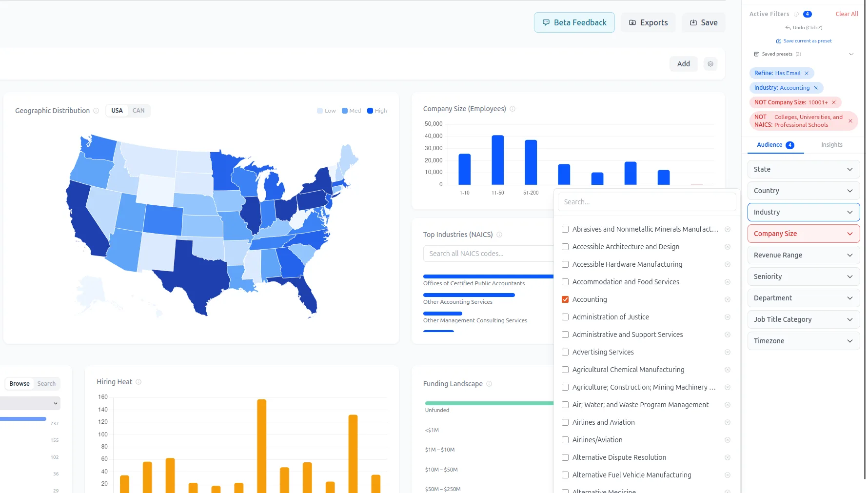Expand the State filter dropdown
The height and width of the screenshot is (493, 868).
(803, 169)
